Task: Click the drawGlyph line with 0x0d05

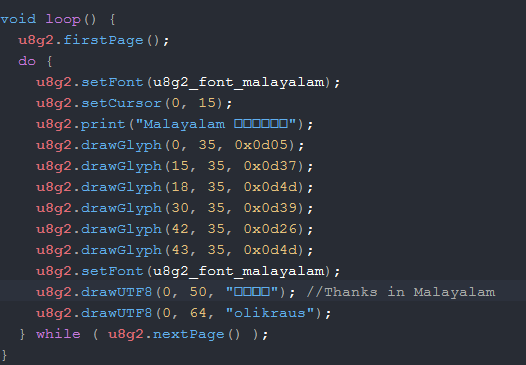Action: [170, 145]
